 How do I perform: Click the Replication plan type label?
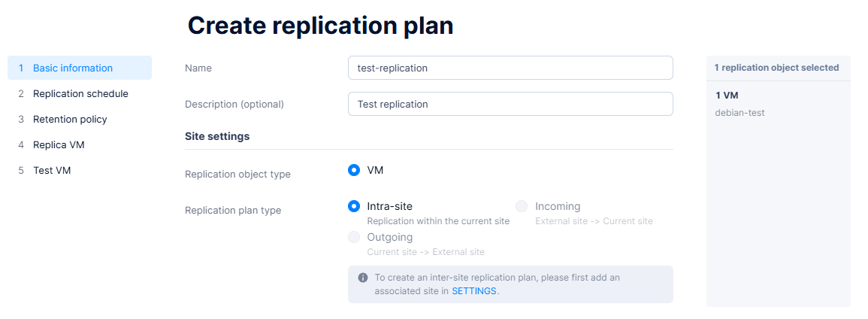click(233, 211)
